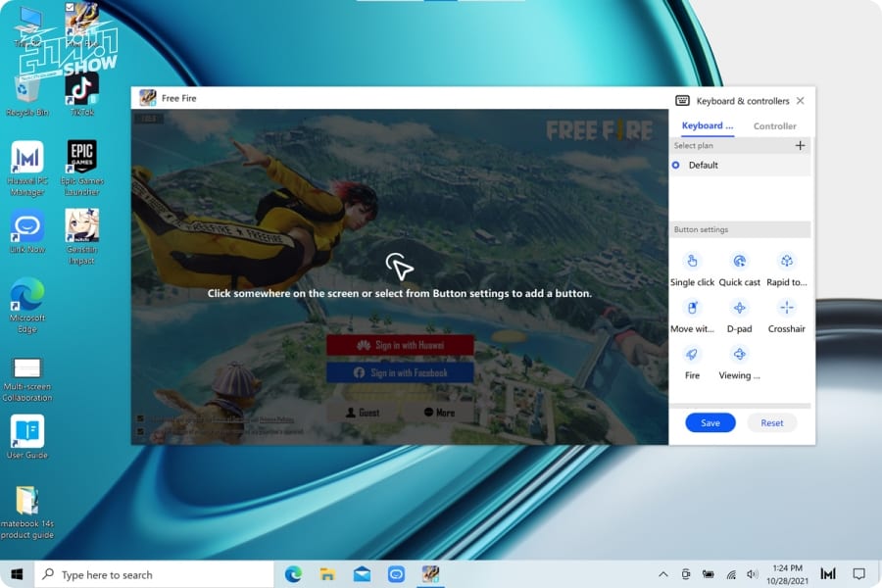Switch to the Keyboard tab
This screenshot has width=882, height=588.
click(707, 126)
